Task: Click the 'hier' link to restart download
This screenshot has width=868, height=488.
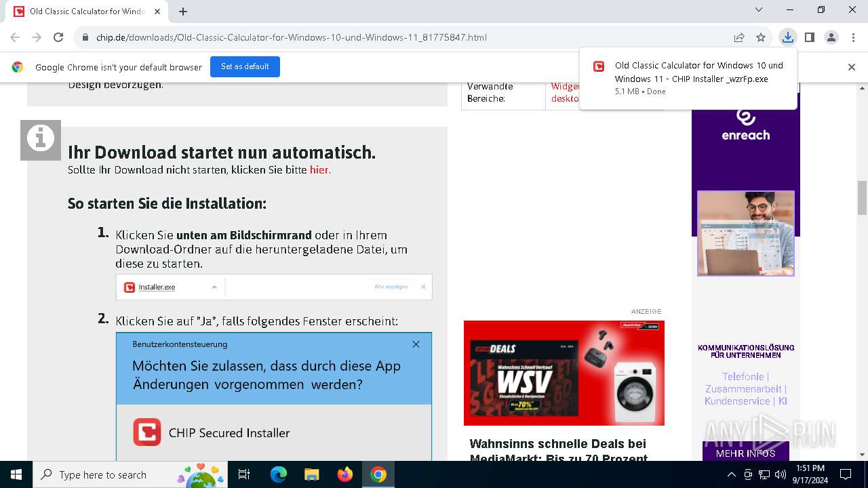Action: (x=319, y=170)
